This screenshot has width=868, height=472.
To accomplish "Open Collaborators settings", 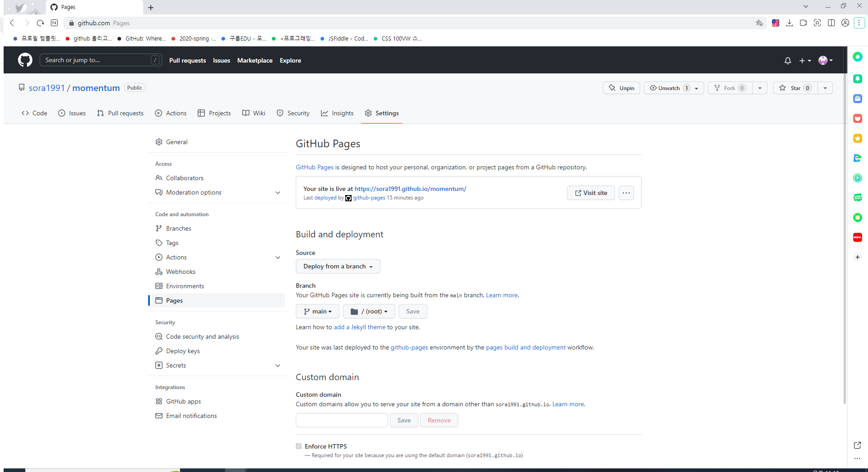I will point(218,178).
